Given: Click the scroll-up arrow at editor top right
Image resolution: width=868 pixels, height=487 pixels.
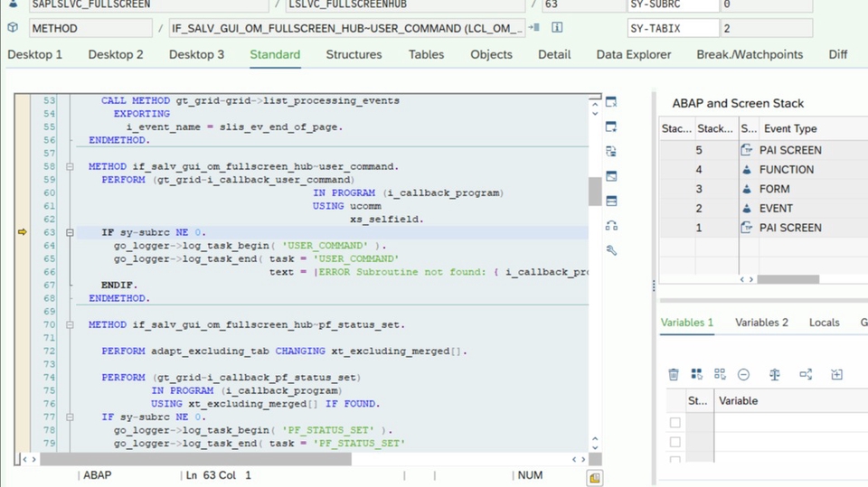Looking at the screenshot, I should pos(595,104).
